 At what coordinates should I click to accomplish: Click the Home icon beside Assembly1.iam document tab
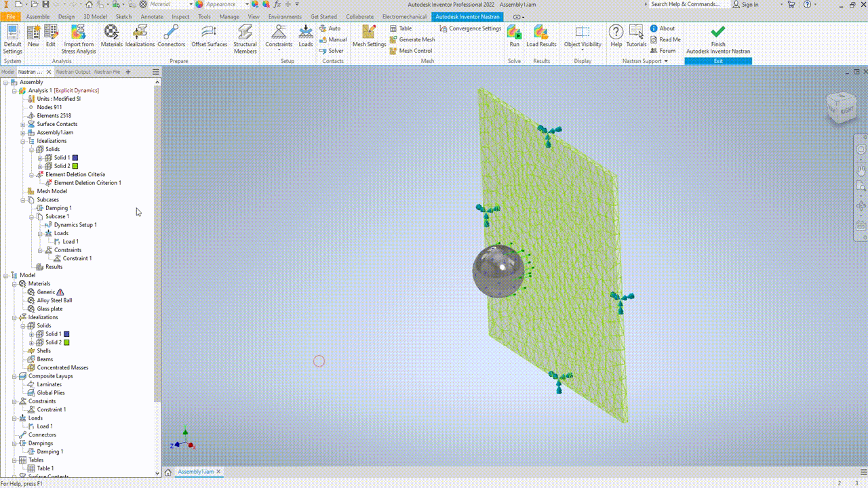pos(168,472)
